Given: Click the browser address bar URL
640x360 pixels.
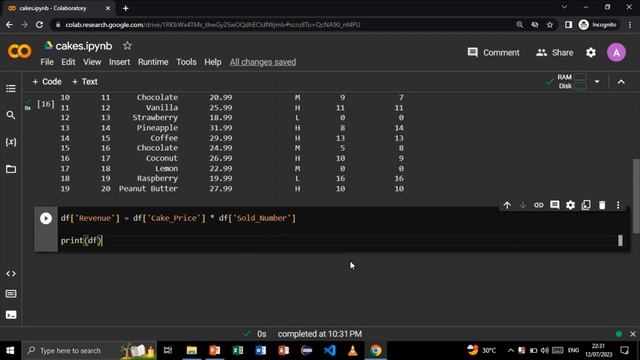Looking at the screenshot, I should pos(213,25).
